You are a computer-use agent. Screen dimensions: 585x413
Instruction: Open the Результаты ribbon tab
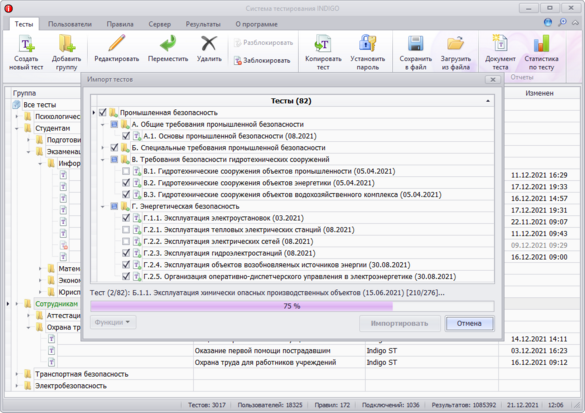[x=203, y=24]
